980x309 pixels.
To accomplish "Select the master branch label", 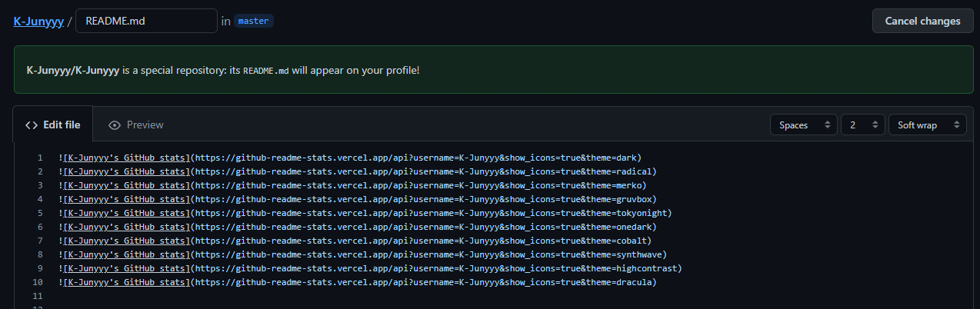I will (254, 21).
